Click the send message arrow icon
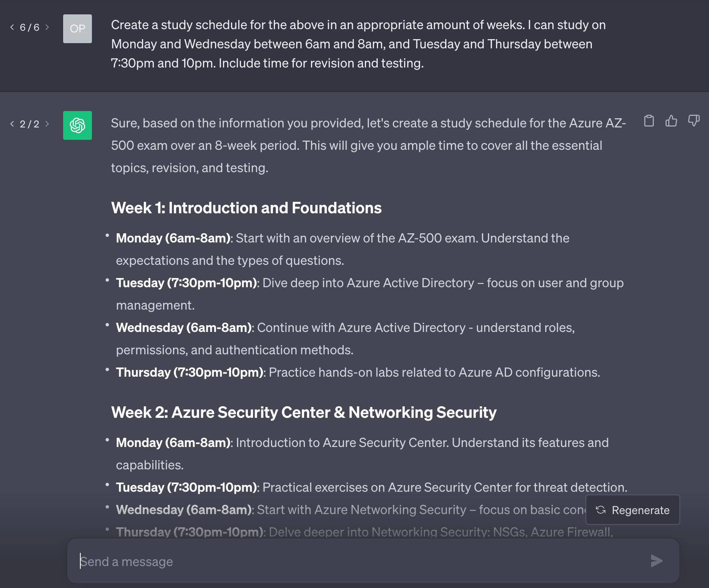 tap(657, 561)
